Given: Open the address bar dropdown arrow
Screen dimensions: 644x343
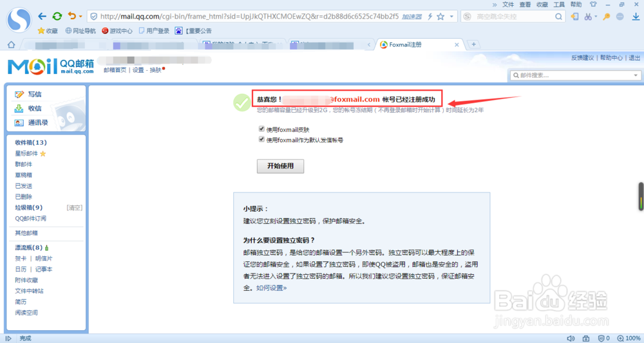Looking at the screenshot, I should click(451, 17).
